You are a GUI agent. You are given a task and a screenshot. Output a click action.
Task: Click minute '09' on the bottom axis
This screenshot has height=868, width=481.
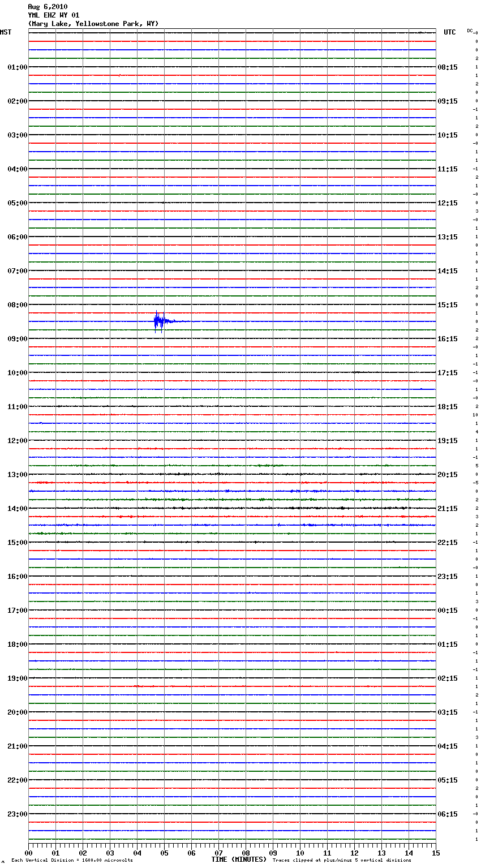[x=273, y=853]
